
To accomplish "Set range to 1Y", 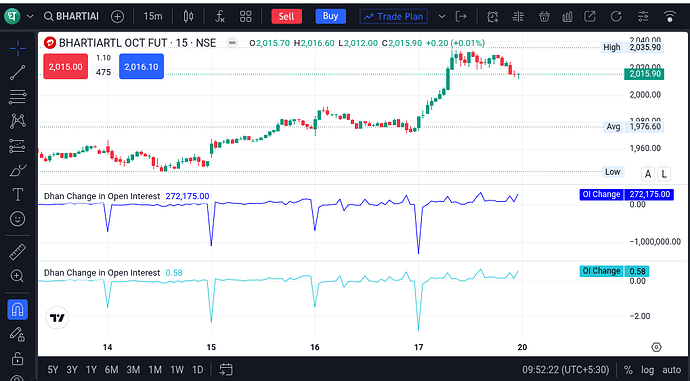I will point(91,370).
